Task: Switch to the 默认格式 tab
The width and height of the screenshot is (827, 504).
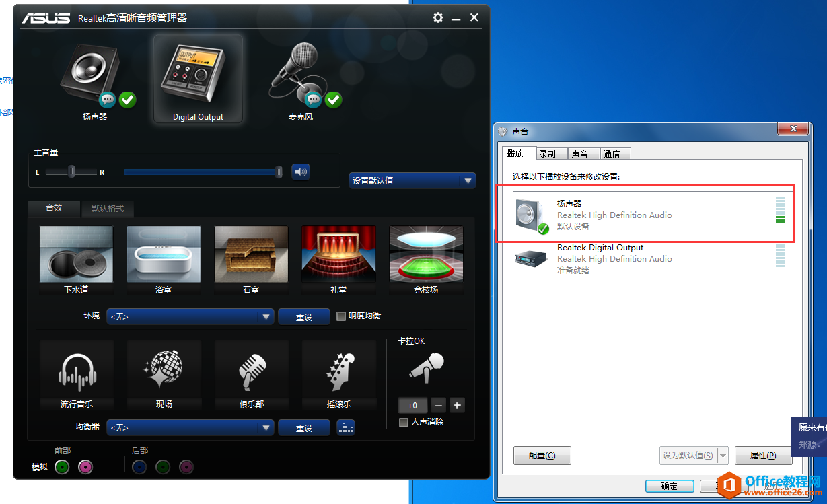Action: pyautogui.click(x=108, y=209)
